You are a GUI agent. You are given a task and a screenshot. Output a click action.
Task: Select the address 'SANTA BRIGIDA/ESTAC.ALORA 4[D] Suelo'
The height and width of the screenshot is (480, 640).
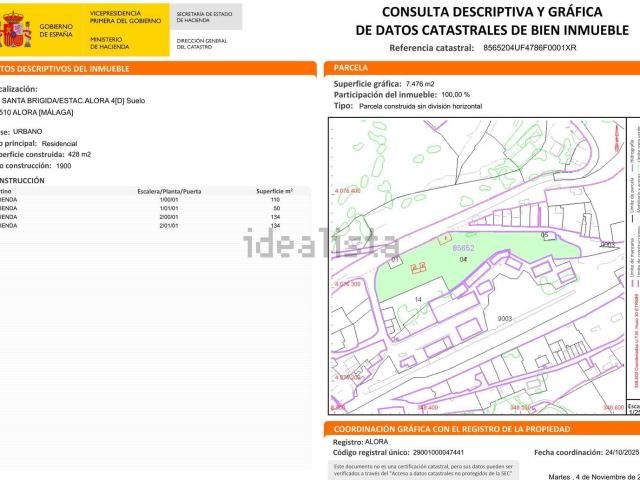pyautogui.click(x=73, y=100)
